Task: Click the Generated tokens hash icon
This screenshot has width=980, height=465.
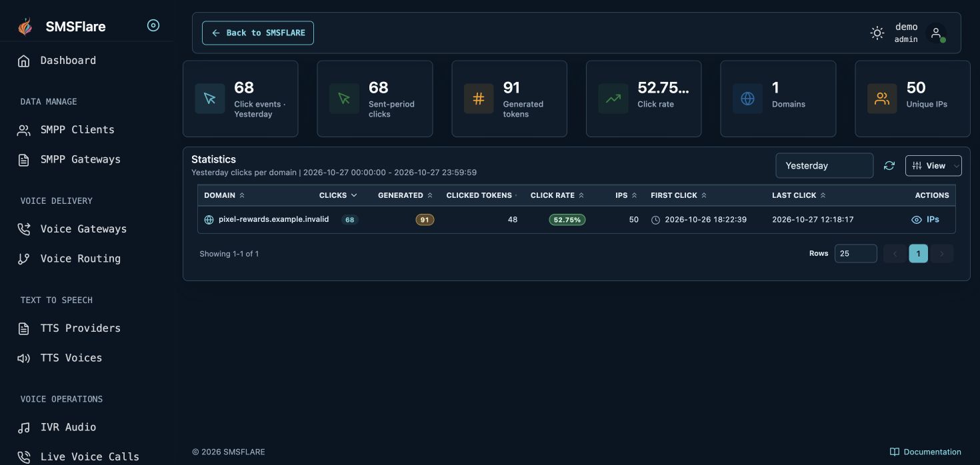Action: [479, 99]
